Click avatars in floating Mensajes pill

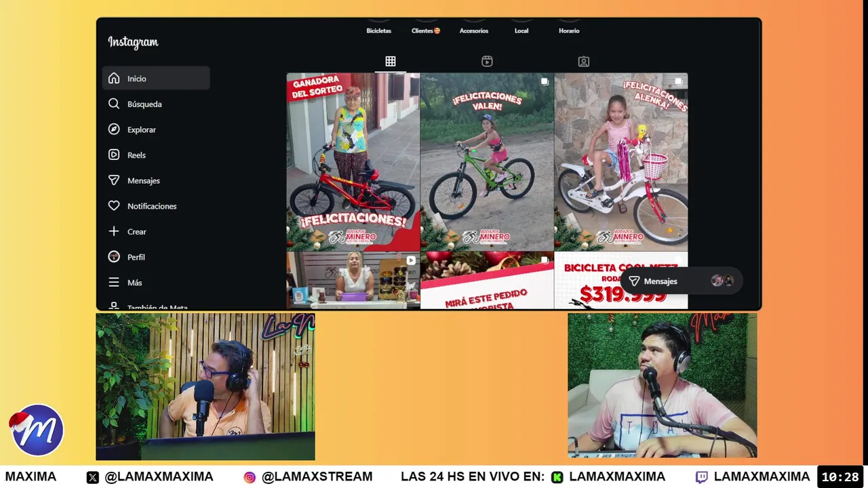coord(722,281)
